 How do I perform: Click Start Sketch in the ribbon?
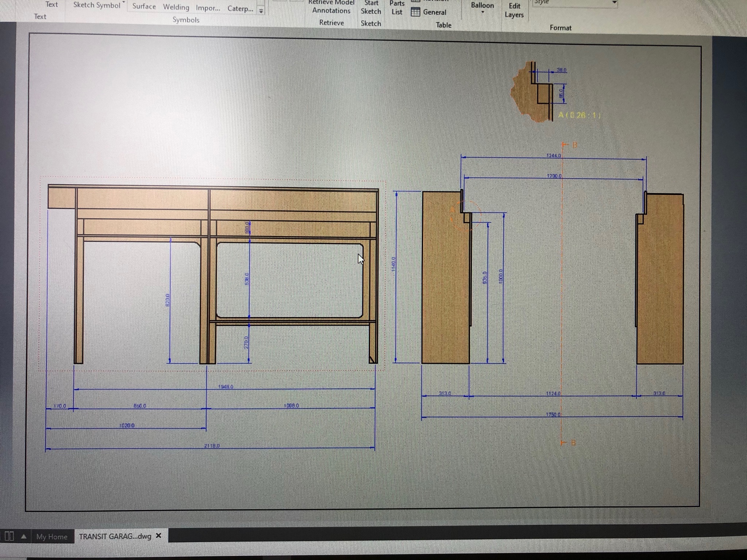pos(371,7)
